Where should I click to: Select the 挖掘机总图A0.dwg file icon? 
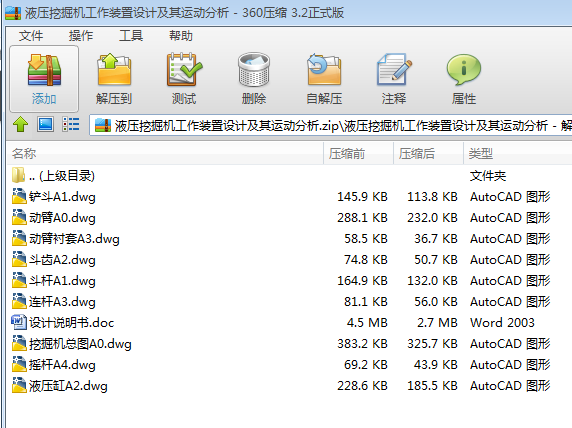19,343
